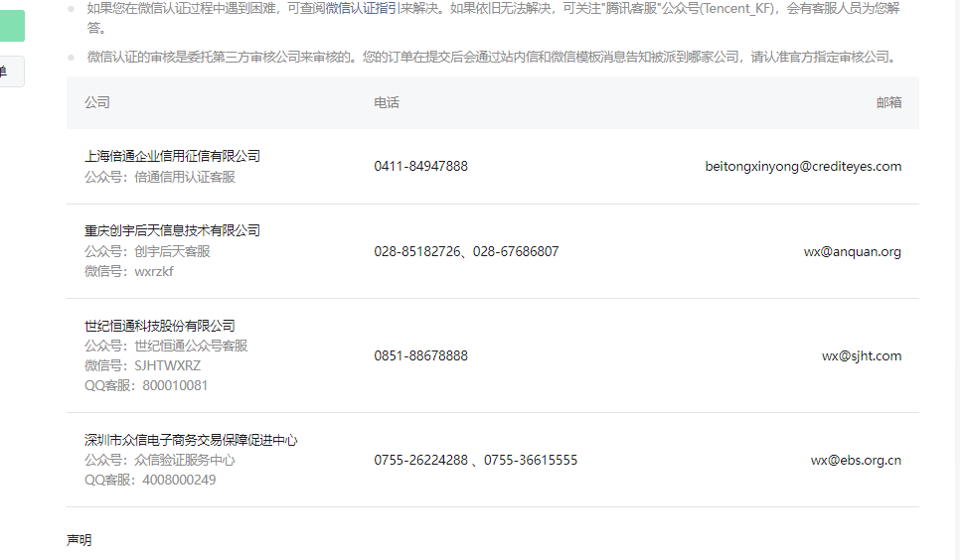Click phone number 0851-88678888
This screenshot has width=960, height=560.
[x=420, y=355]
